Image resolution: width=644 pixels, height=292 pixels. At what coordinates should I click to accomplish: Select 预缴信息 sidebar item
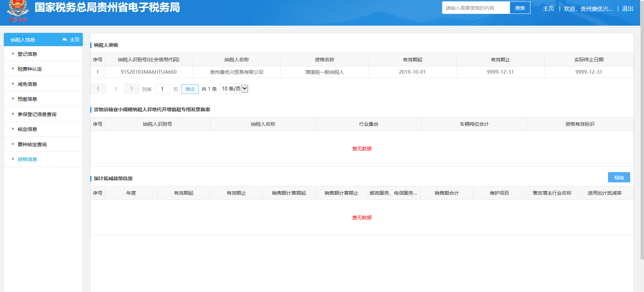(x=27, y=99)
